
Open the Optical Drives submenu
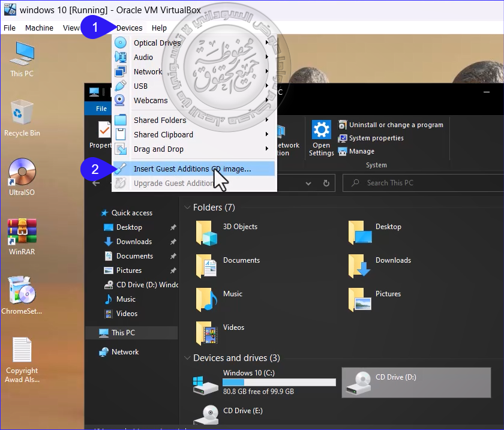point(157,43)
